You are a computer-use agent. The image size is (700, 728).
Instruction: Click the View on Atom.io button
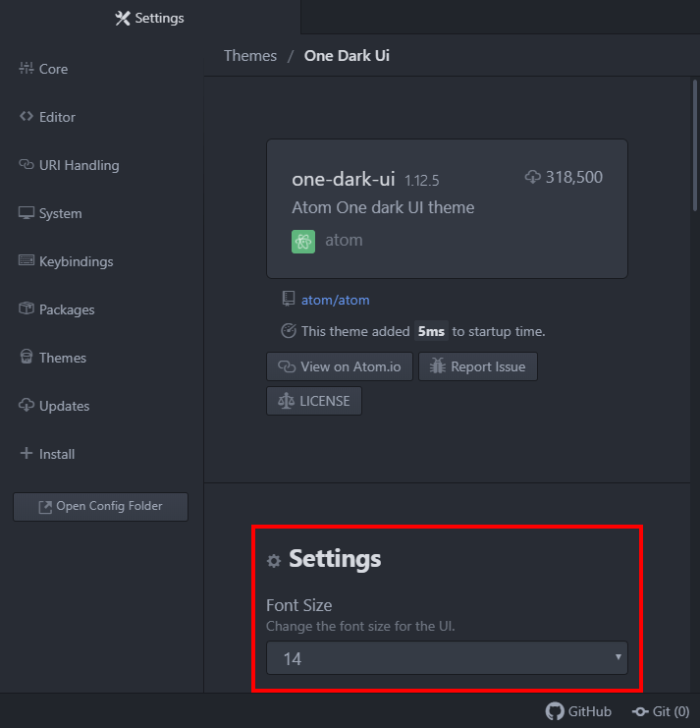(340, 366)
